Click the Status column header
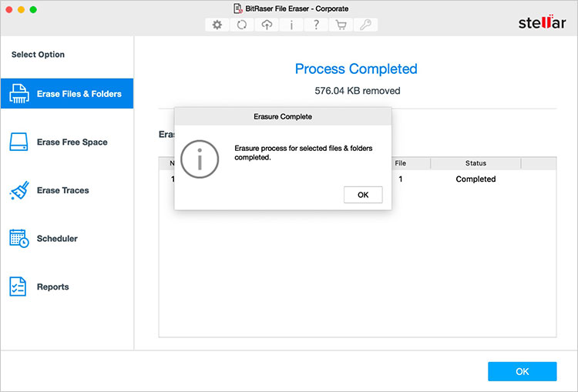Viewport: 578px width, 392px height. 476,163
